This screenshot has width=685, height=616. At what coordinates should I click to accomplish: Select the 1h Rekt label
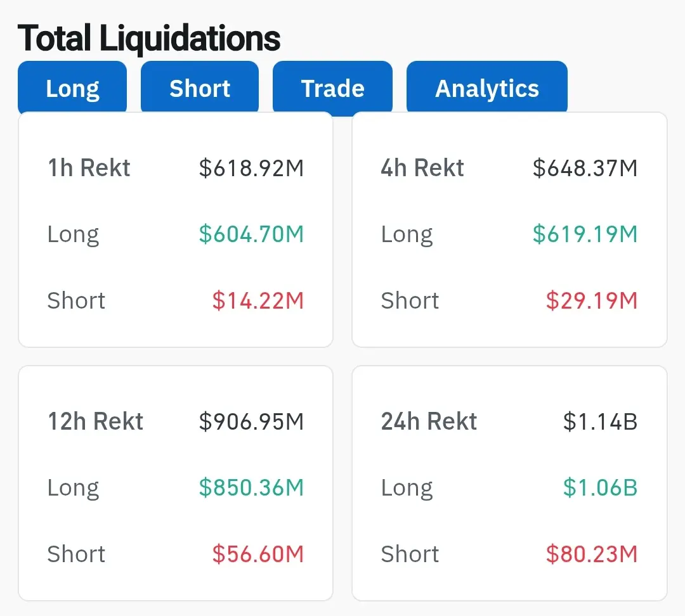pos(89,168)
